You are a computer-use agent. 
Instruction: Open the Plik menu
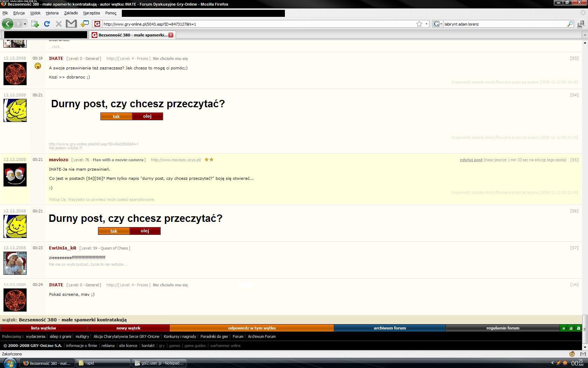(x=5, y=13)
